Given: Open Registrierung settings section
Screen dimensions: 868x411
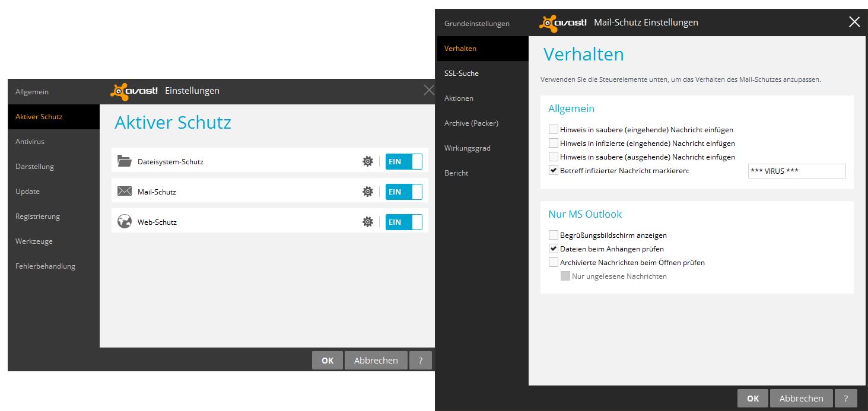Looking at the screenshot, I should [x=53, y=216].
